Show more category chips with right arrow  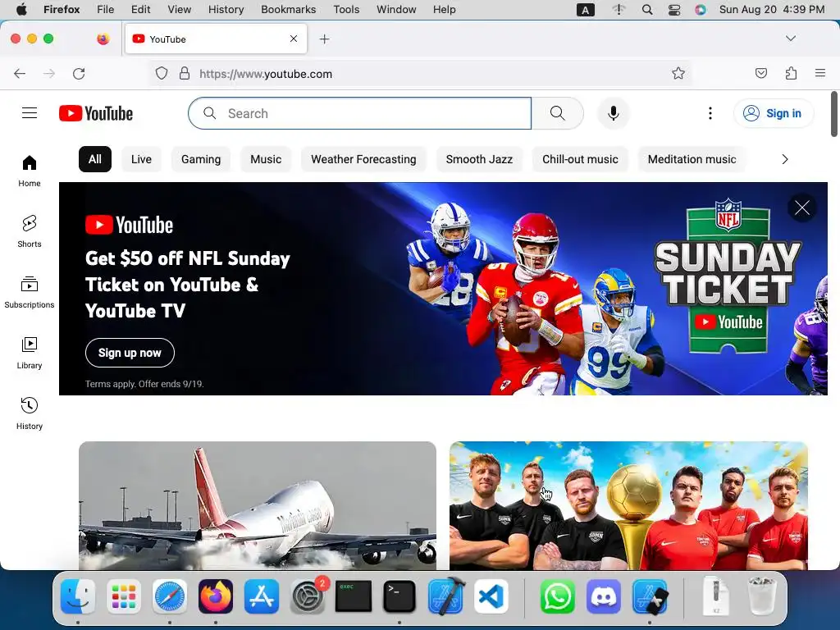coord(785,159)
